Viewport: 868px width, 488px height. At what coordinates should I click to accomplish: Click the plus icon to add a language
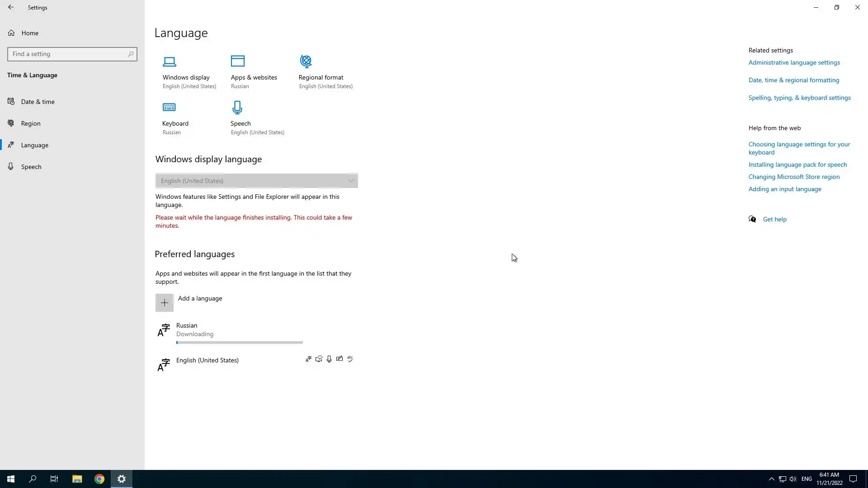[x=165, y=303]
